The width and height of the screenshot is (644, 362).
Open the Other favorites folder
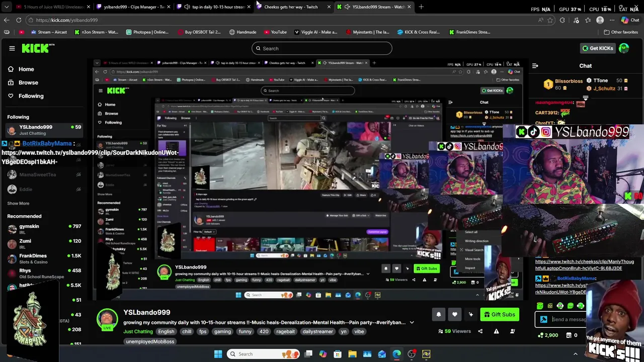pos(621,32)
